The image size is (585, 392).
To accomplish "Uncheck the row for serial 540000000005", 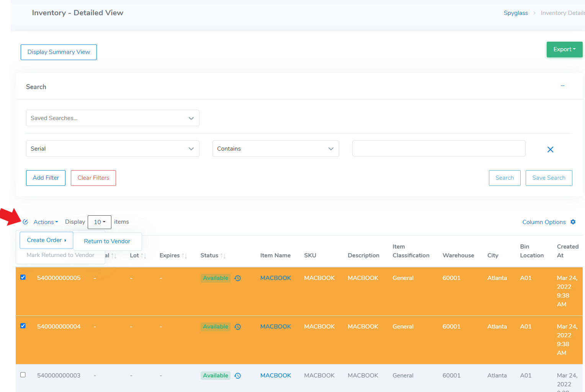I will tap(23, 277).
